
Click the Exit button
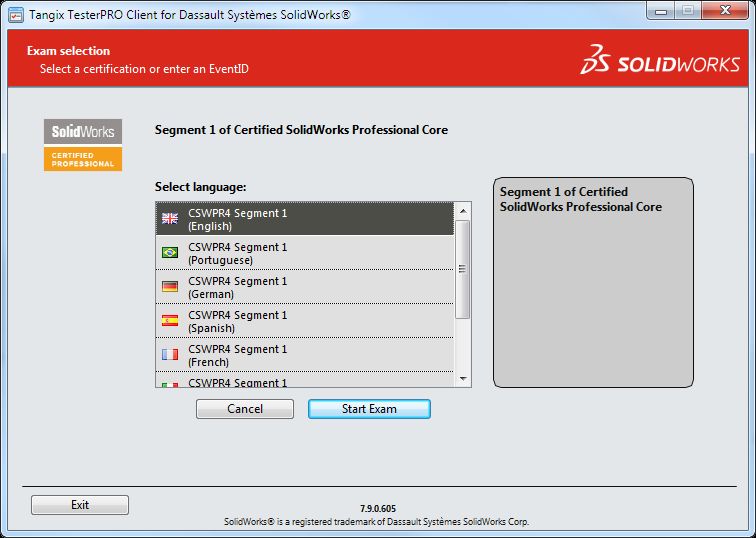(80, 505)
